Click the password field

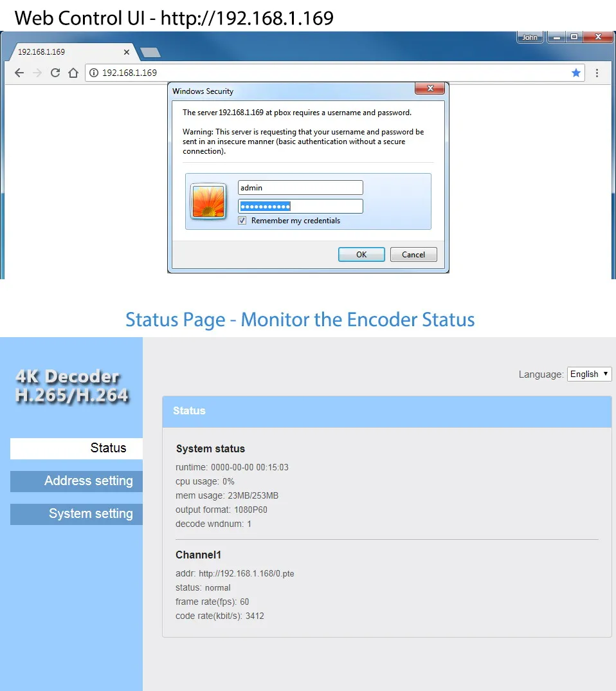(x=300, y=207)
